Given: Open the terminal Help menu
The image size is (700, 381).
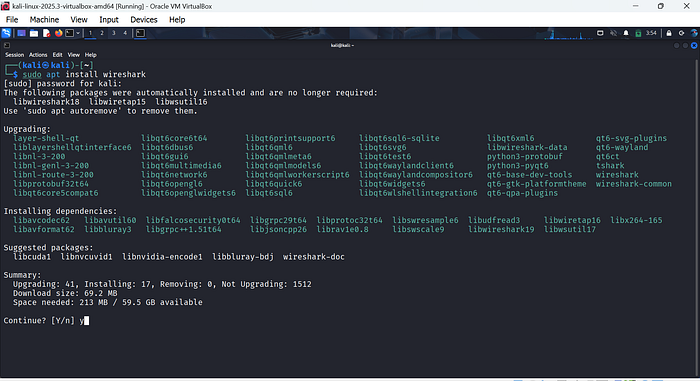Looking at the screenshot, I should [x=91, y=55].
